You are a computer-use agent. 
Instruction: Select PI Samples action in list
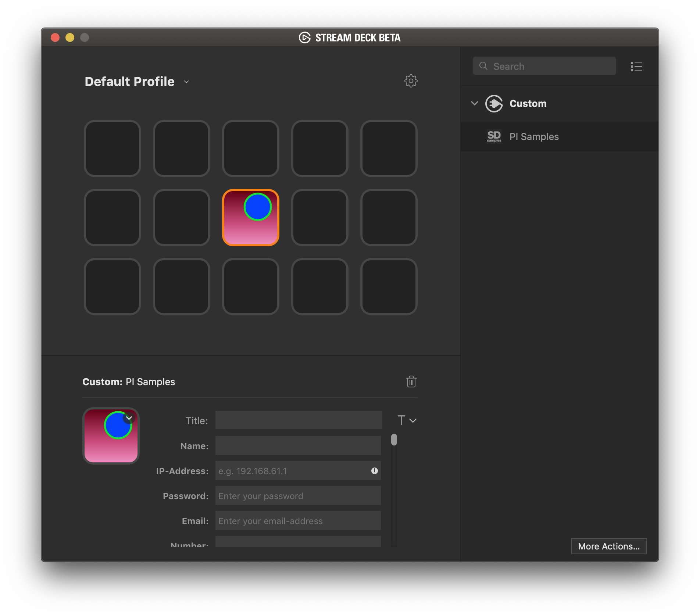click(534, 137)
